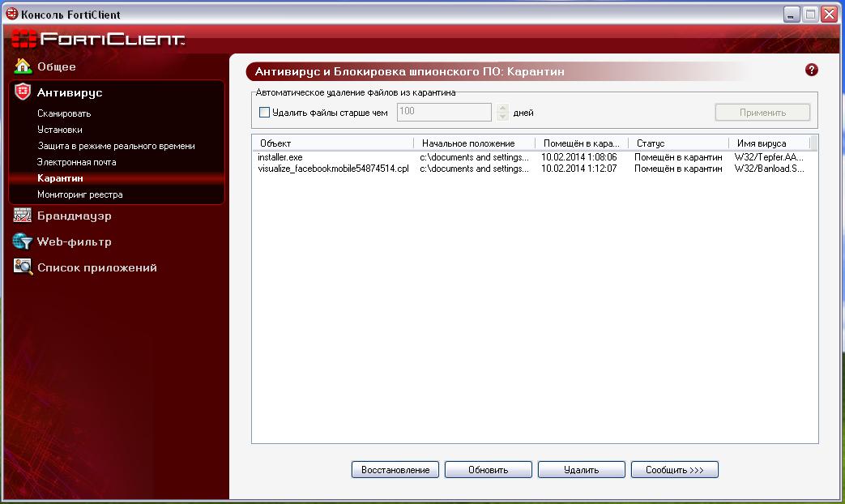
Task: Sort by the Объект column header
Action: tap(333, 143)
